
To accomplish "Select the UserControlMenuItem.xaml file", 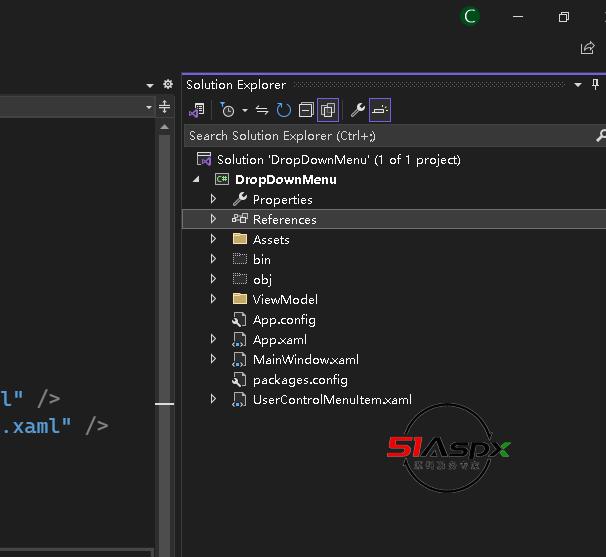I will coord(332,400).
